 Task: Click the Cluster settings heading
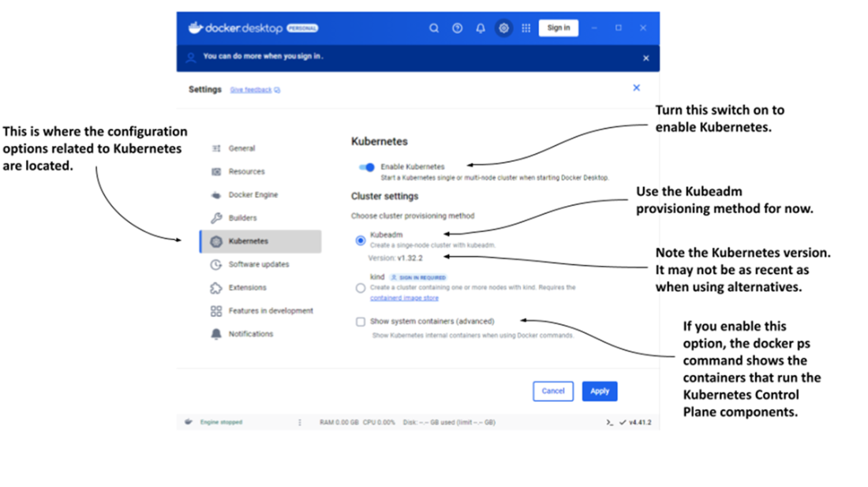pyautogui.click(x=385, y=197)
